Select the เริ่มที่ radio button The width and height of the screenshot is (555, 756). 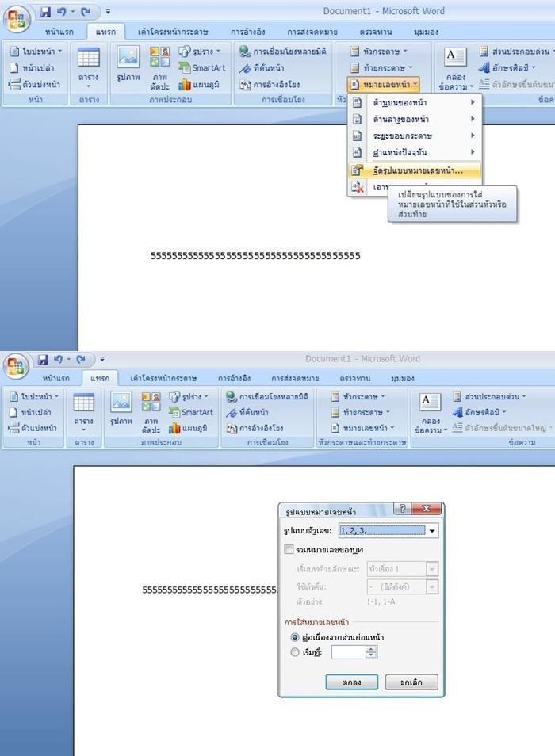click(x=295, y=652)
